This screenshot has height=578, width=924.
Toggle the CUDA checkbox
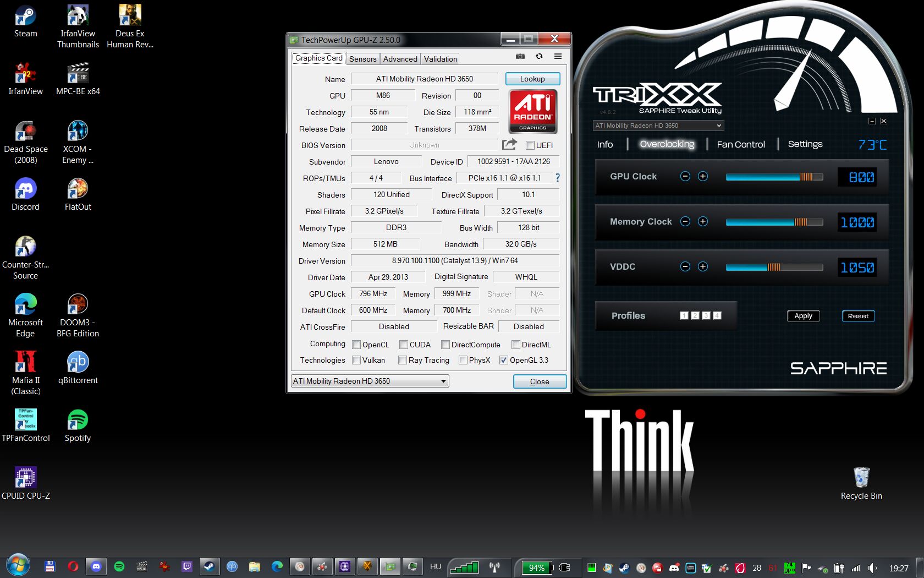point(404,345)
